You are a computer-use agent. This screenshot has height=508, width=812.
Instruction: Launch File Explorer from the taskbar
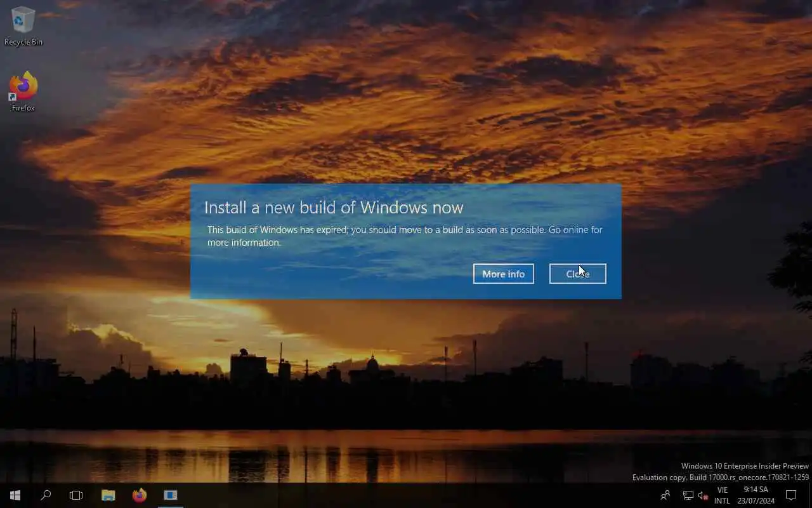(108, 495)
